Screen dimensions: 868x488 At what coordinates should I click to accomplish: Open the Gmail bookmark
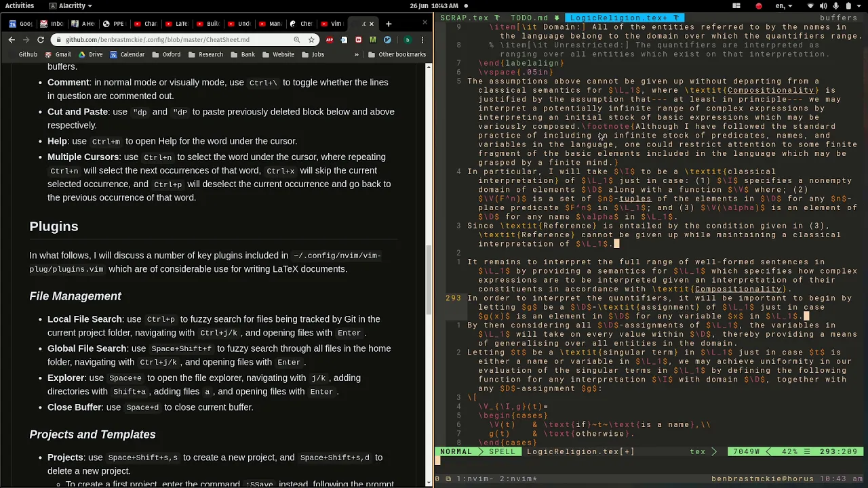[x=57, y=54]
